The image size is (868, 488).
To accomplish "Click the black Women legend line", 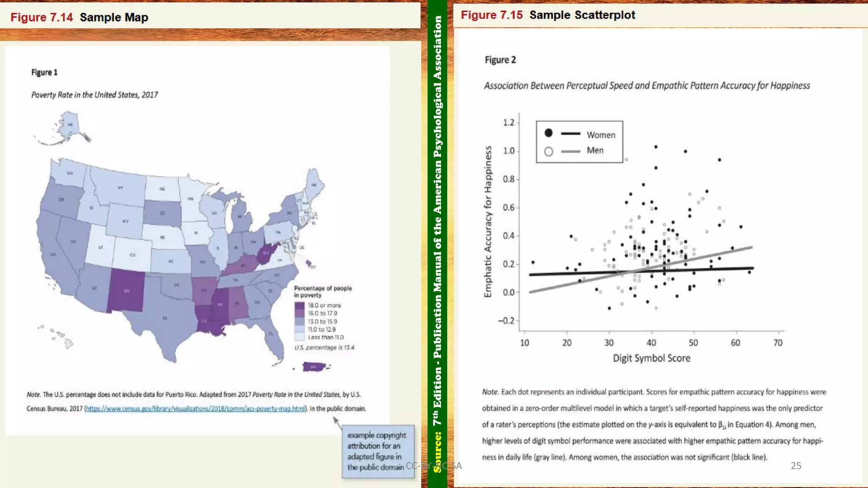I will pyautogui.click(x=570, y=133).
